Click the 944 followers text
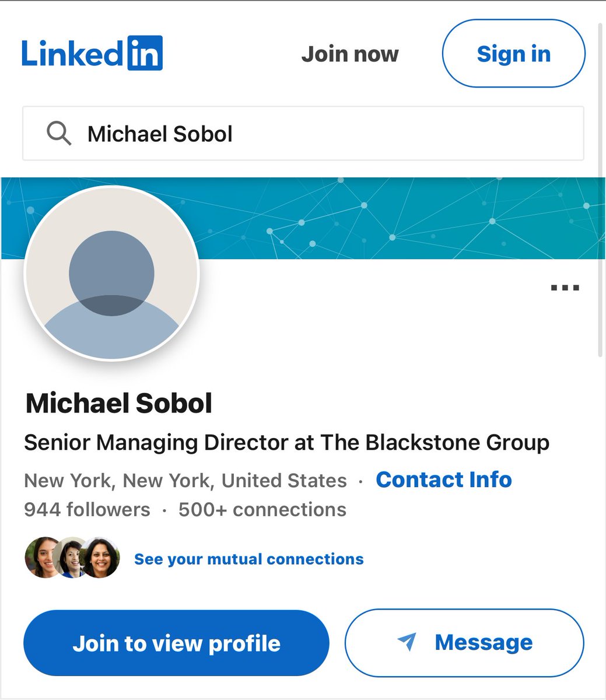 [x=87, y=509]
